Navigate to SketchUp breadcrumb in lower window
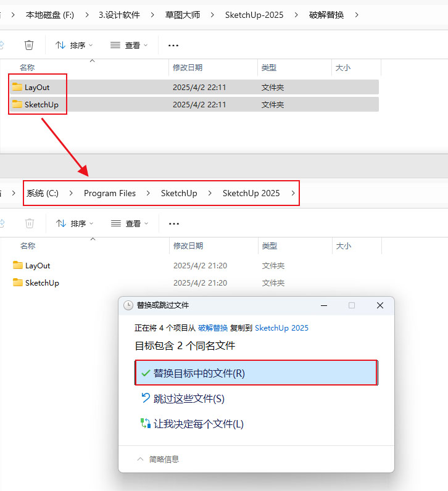448x491 pixels. coord(179,193)
